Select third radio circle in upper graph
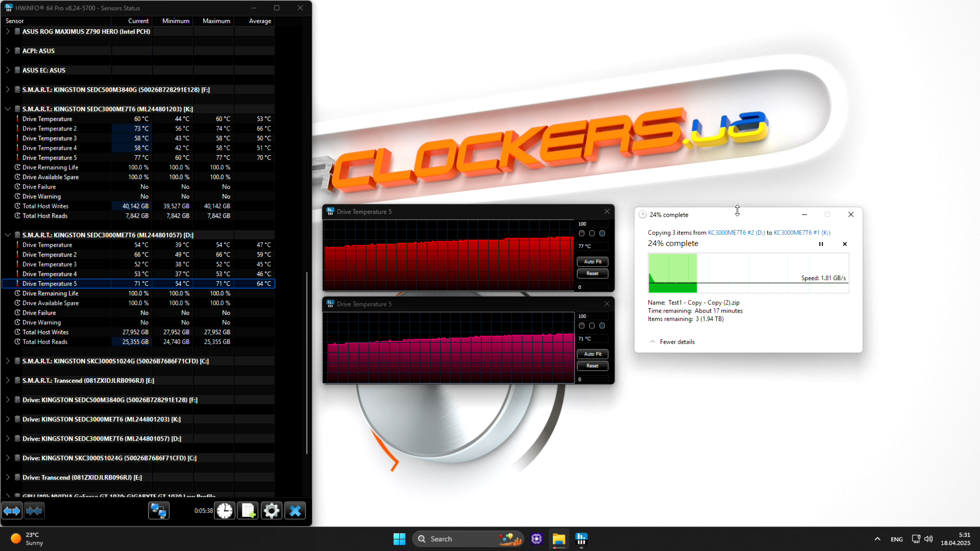The width and height of the screenshot is (980, 551). (602, 233)
